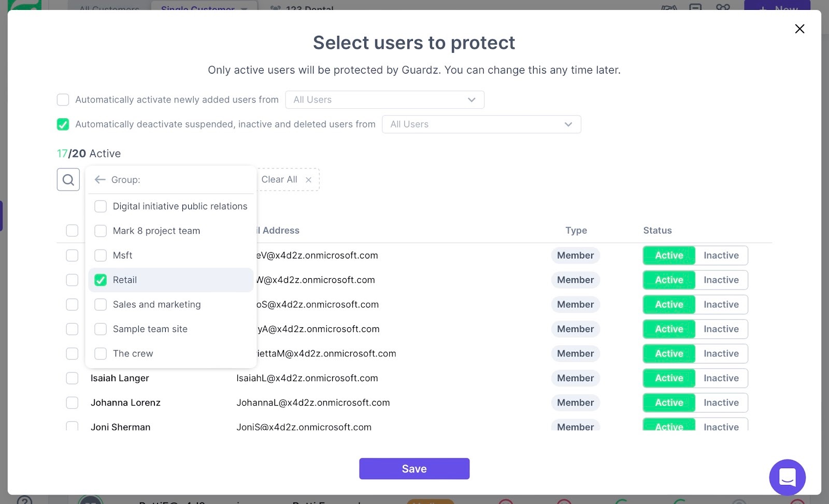Viewport: 829px width, 504px height.
Task: Click JohannaL@x4d2z.onmicrosoft.com email
Action: point(313,402)
